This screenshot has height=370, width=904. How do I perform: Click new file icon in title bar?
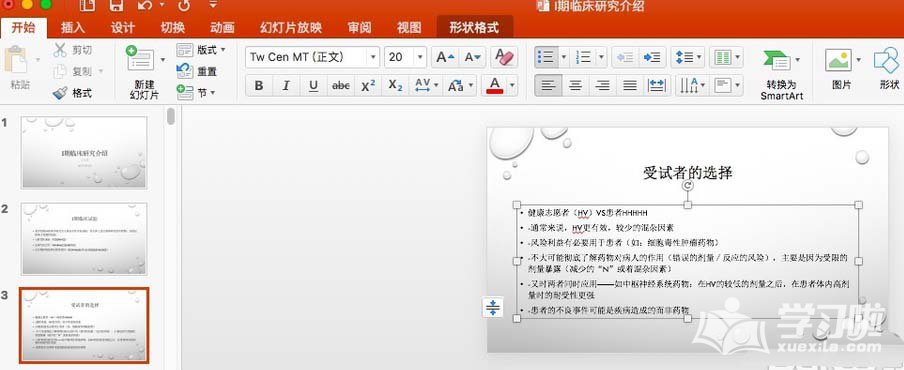tap(88, 6)
